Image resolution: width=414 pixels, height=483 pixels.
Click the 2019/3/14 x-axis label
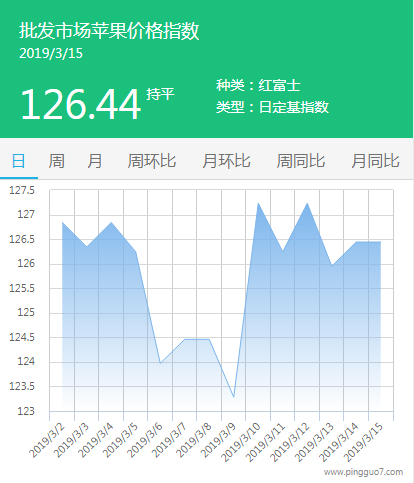340,442
